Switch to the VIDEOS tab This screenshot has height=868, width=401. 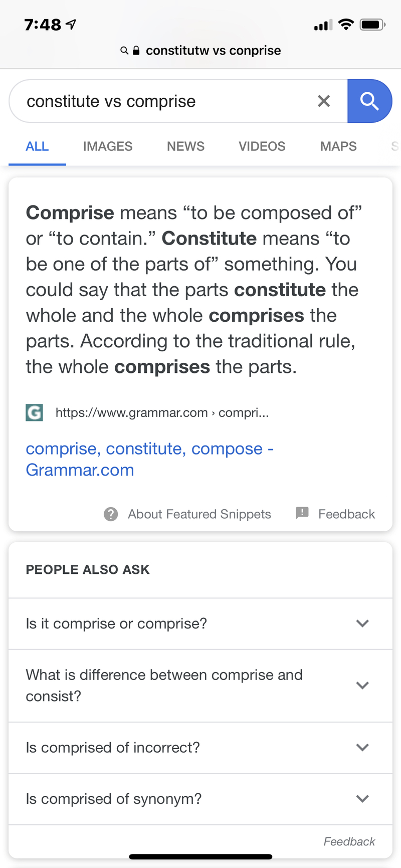pos(262,146)
